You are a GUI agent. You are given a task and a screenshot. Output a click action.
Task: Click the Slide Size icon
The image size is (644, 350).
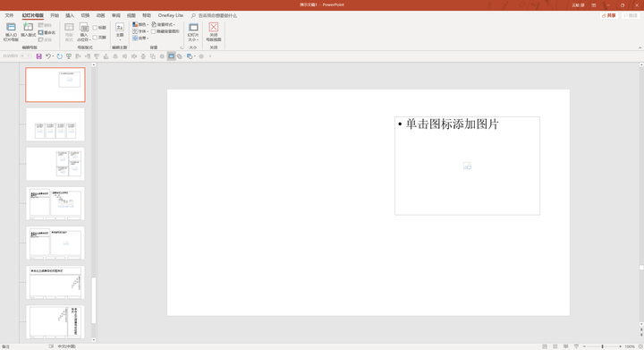(193, 28)
